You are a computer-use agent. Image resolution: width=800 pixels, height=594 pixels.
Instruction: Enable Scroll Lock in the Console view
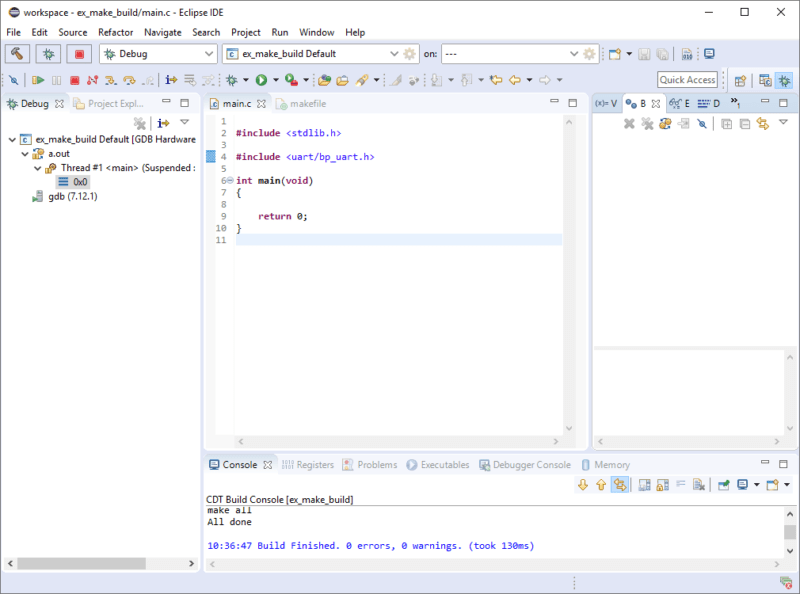(660, 483)
